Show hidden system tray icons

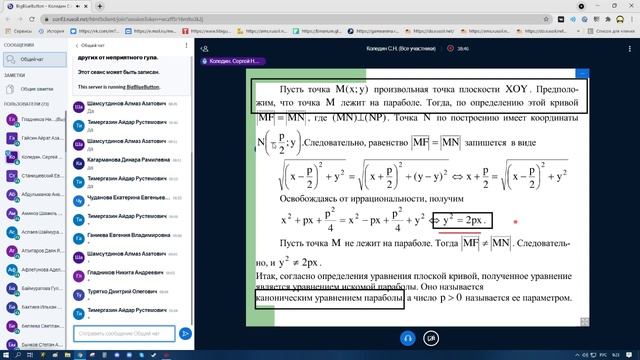tap(577, 355)
